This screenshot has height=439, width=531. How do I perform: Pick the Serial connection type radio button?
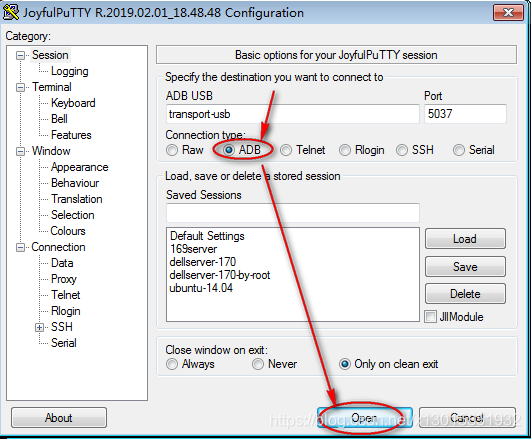pos(459,150)
